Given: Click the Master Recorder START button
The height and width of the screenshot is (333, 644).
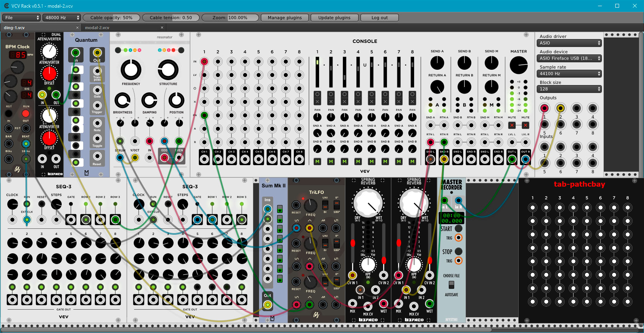Looking at the screenshot, I should pos(458,228).
